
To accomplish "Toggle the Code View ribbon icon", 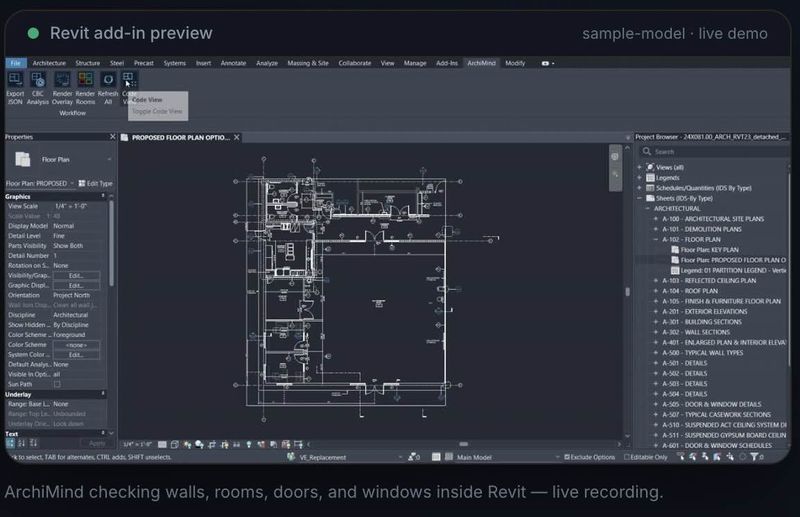I will 129,80.
